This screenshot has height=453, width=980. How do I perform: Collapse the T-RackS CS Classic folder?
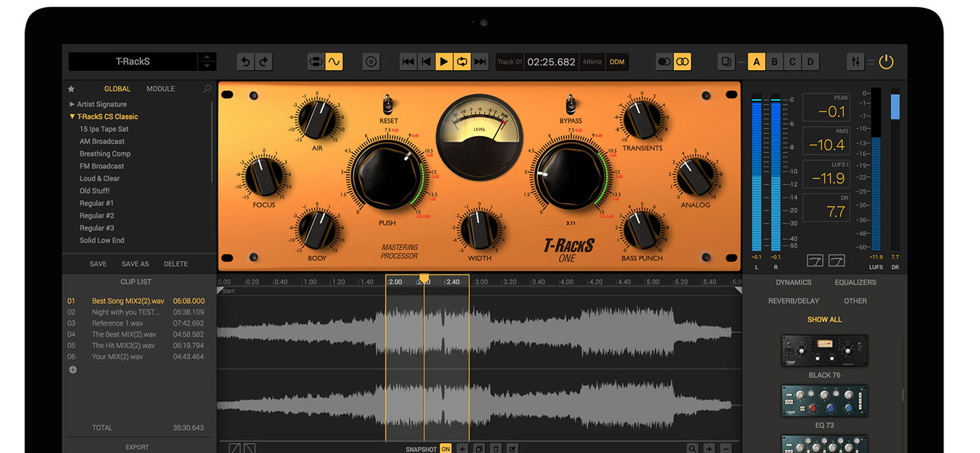click(x=72, y=117)
